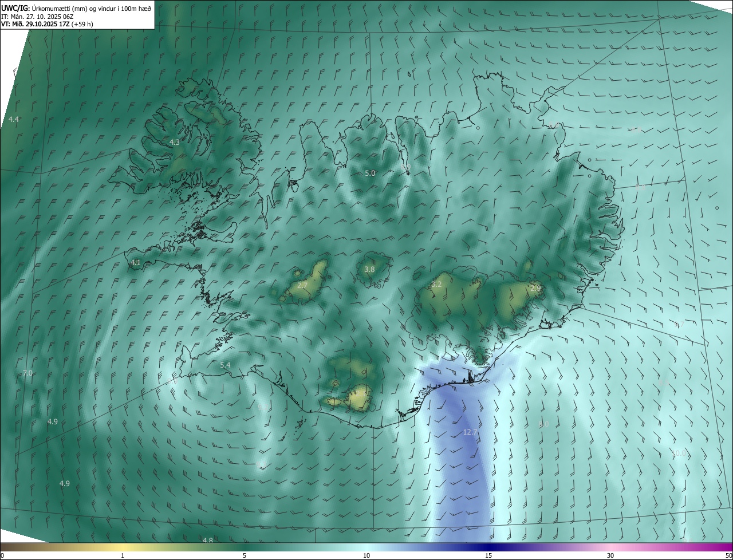This screenshot has width=733, height=560.
Task: Click the 5.4 value label near the southwest coast
Action: (225, 365)
